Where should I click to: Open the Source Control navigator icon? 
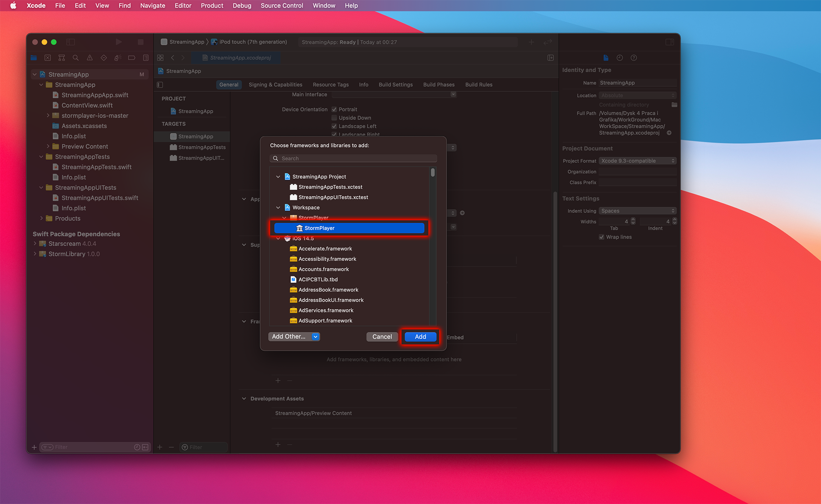(48, 58)
